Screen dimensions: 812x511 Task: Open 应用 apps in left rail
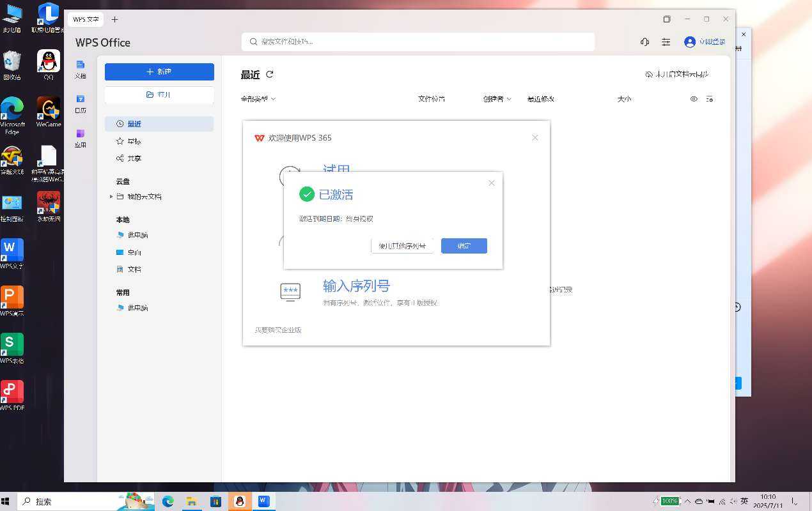click(80, 138)
